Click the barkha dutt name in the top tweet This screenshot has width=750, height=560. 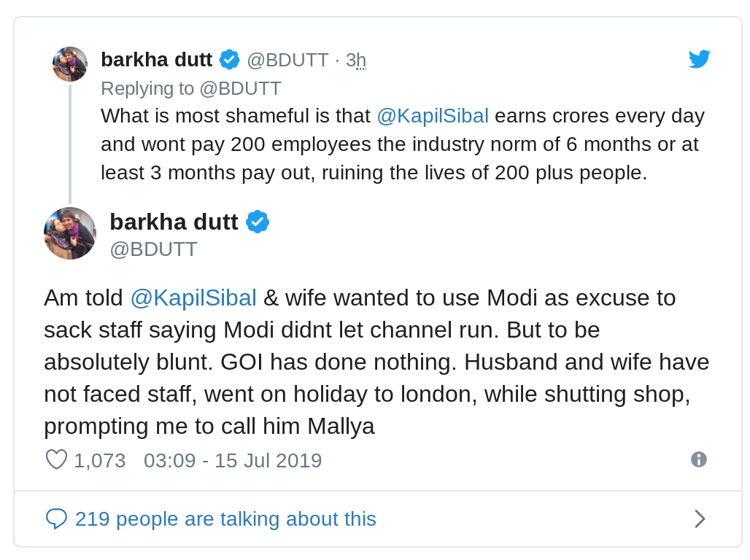click(x=156, y=60)
